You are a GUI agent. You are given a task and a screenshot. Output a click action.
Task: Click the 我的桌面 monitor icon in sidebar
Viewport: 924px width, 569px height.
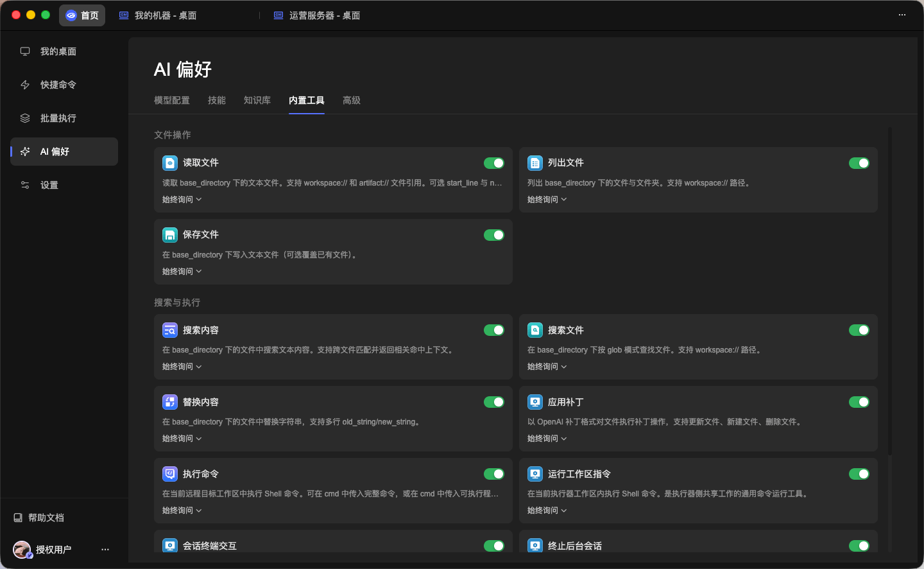pyautogui.click(x=25, y=51)
